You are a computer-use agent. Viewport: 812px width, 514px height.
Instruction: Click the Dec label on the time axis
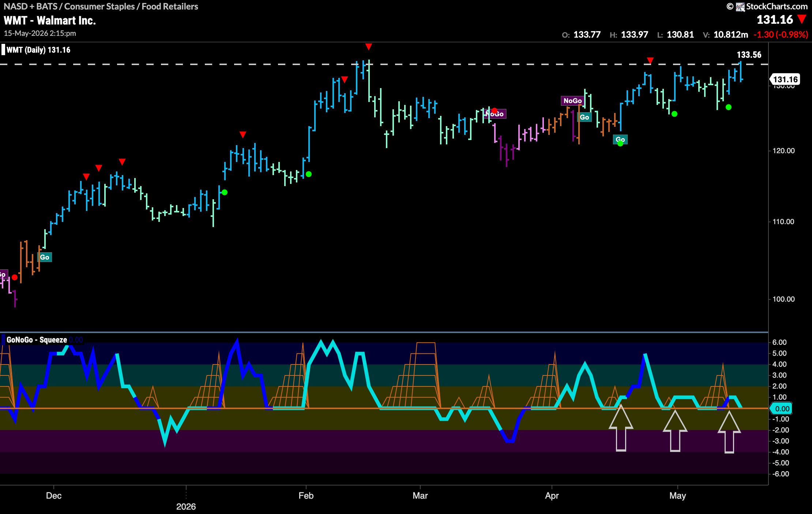pos(54,496)
